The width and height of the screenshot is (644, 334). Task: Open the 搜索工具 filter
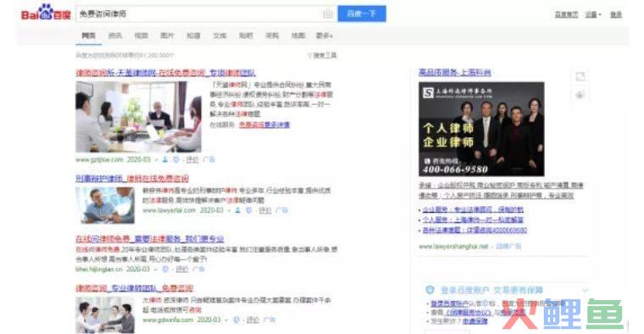(x=322, y=55)
